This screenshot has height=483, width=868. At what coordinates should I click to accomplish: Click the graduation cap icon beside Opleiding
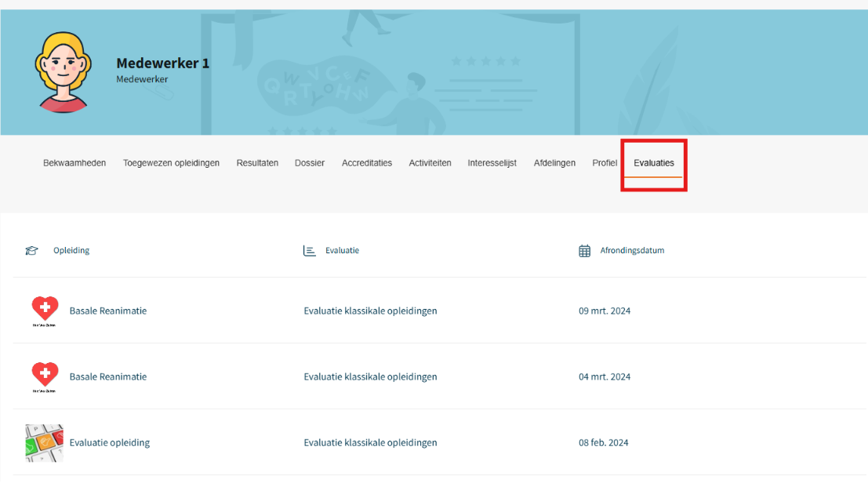pos(31,251)
